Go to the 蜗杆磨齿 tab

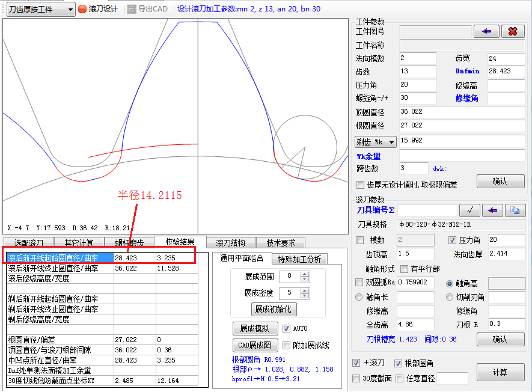(129, 243)
